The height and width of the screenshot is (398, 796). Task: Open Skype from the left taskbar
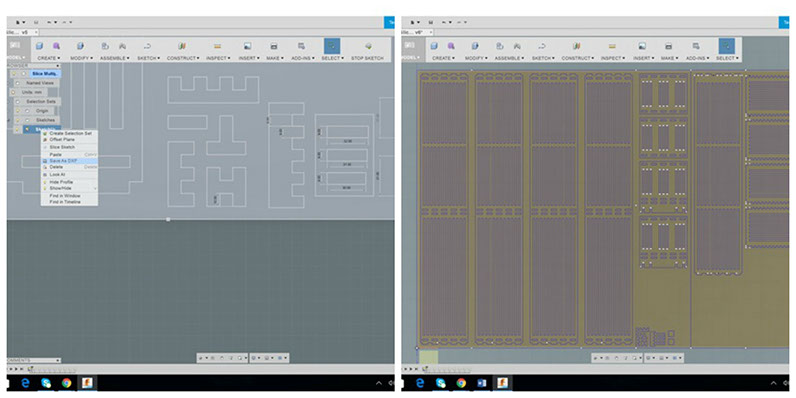click(46, 383)
